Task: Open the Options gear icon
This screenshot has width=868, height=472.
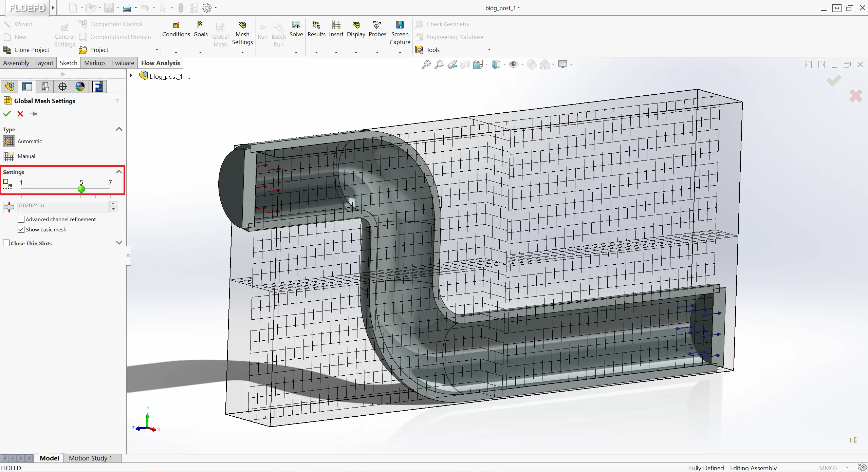Action: click(x=206, y=7)
